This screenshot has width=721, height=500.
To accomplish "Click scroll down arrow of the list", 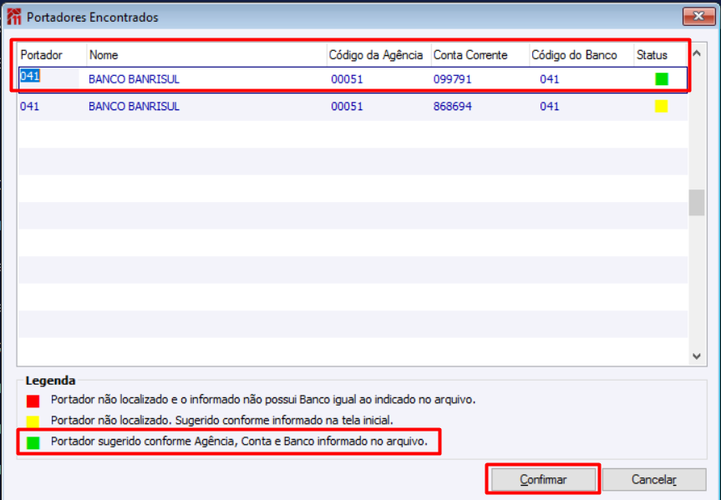I will pos(697,356).
